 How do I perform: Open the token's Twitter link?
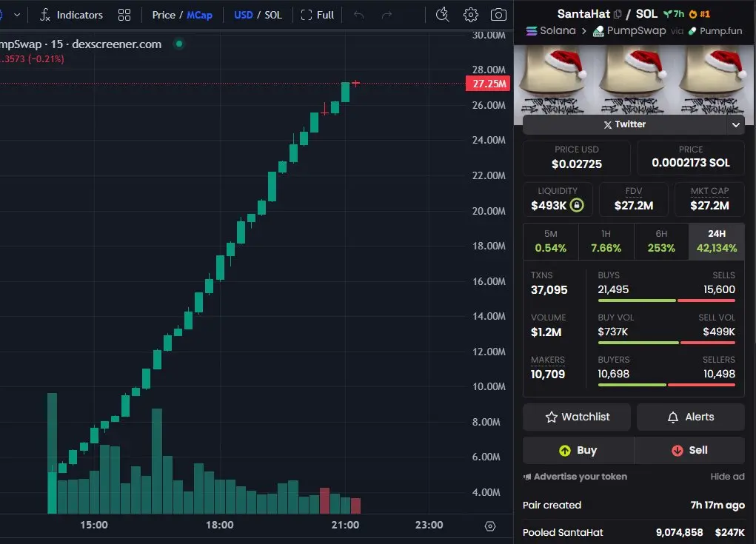point(624,124)
